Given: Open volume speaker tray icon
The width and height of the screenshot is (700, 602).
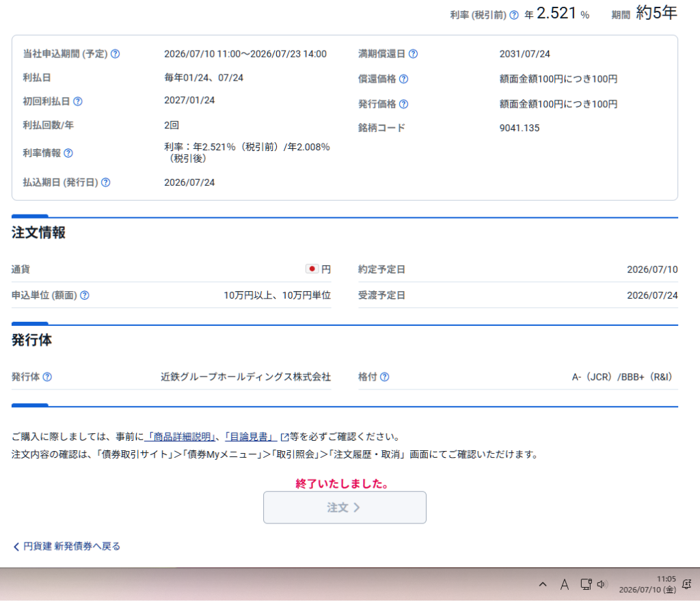Looking at the screenshot, I should pos(602,584).
